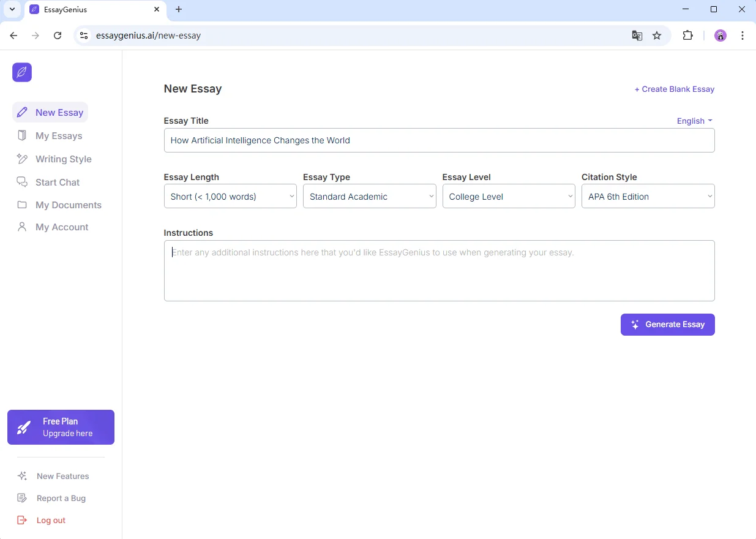Click the Create Blank Essay link
Screen dimensions: 756x539
pyautogui.click(x=674, y=89)
